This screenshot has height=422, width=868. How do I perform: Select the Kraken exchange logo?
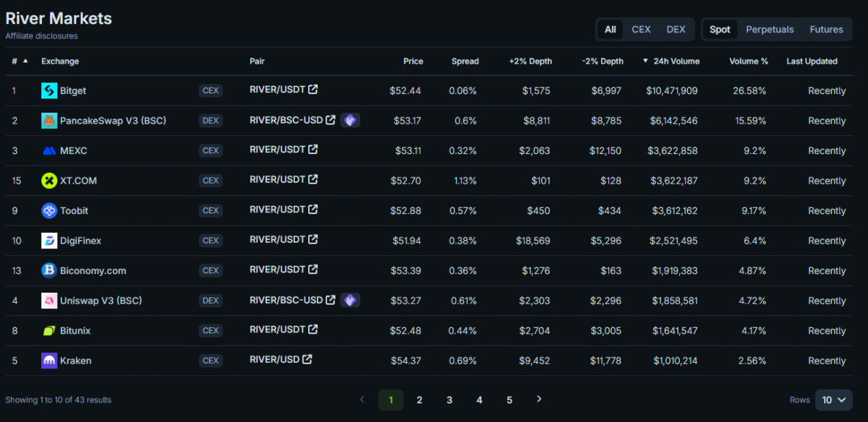pos(48,360)
